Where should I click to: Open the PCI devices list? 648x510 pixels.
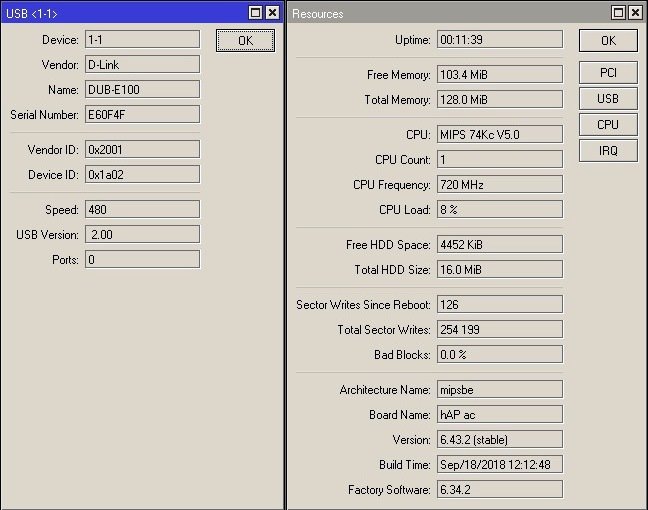click(x=608, y=73)
